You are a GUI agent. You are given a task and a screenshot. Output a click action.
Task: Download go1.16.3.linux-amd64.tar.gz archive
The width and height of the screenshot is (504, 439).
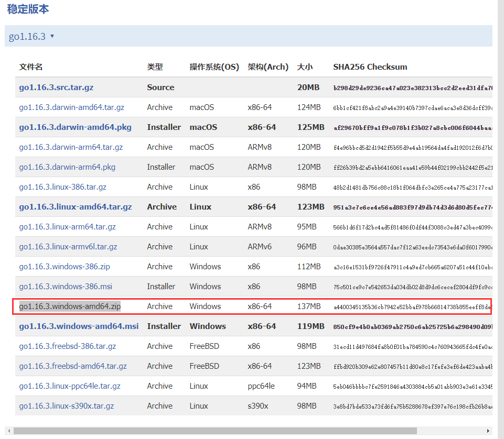pyautogui.click(x=75, y=207)
